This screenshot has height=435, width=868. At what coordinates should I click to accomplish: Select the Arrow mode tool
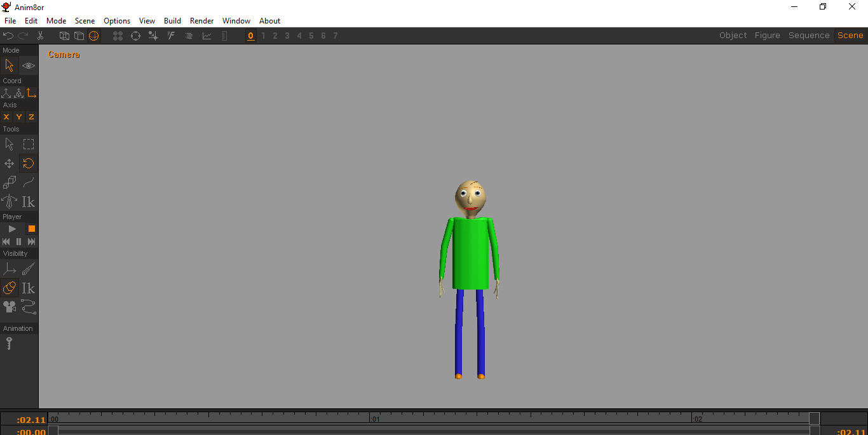(x=10, y=65)
